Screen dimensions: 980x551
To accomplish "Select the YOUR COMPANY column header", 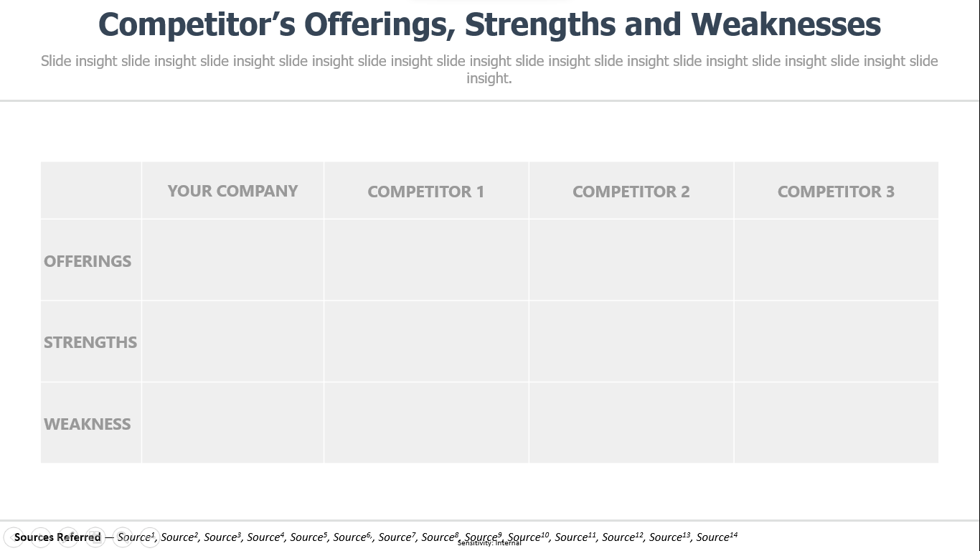I will click(232, 191).
